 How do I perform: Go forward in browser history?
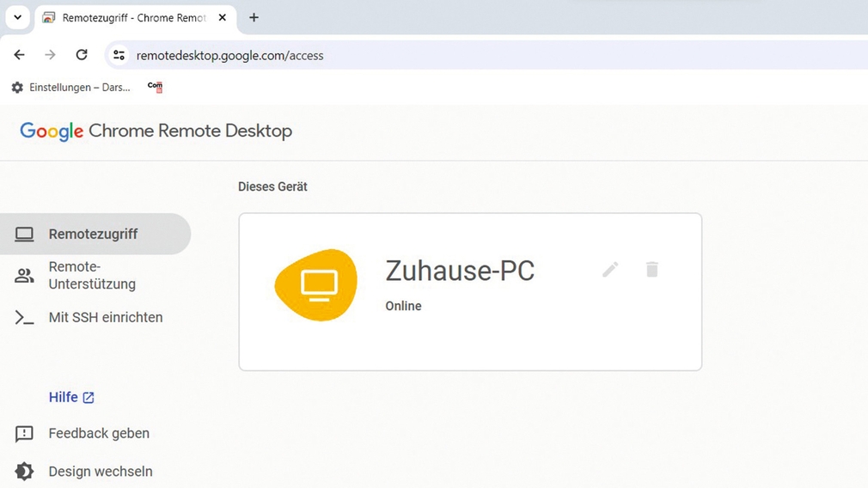51,55
